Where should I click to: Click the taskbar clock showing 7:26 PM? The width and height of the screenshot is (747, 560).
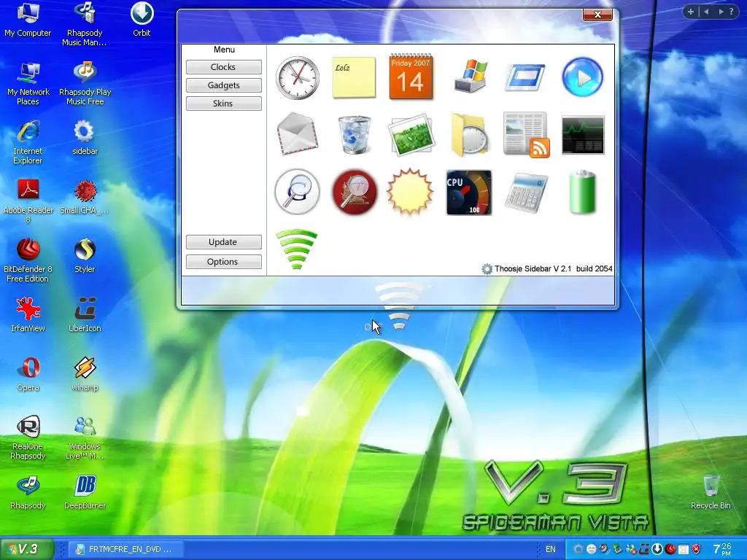(722, 549)
